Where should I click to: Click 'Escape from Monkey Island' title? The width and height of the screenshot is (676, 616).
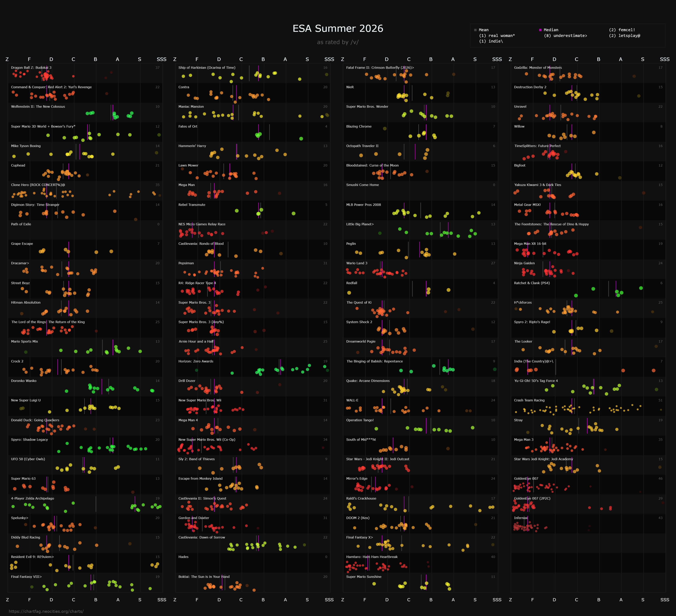[201, 478]
